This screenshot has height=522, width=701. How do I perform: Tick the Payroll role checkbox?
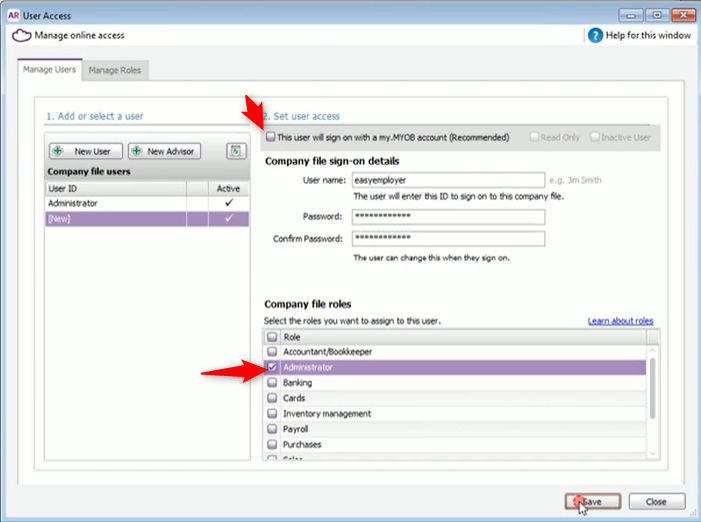tap(272, 429)
